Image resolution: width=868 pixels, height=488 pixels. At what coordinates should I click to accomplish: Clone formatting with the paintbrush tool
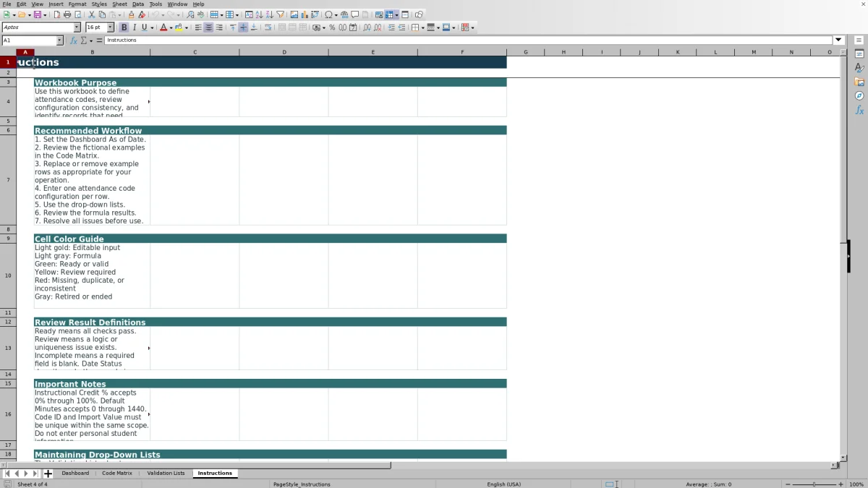(x=131, y=14)
